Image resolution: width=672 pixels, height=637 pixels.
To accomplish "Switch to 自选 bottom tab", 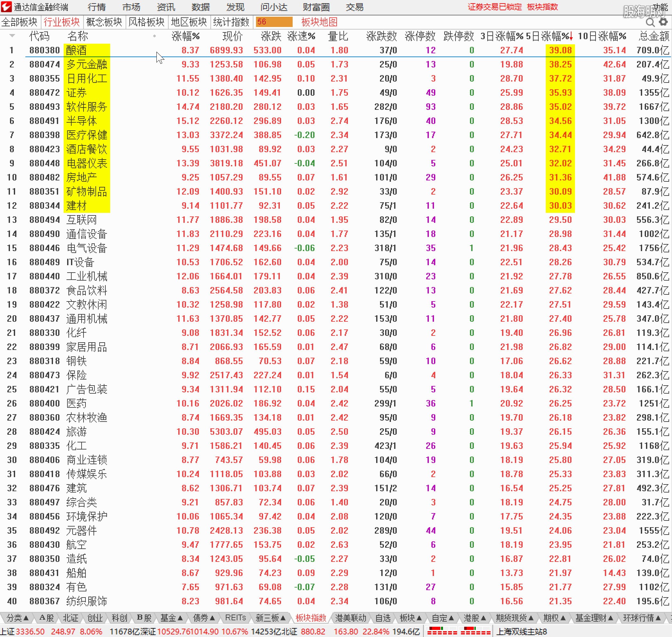I will 383,618.
